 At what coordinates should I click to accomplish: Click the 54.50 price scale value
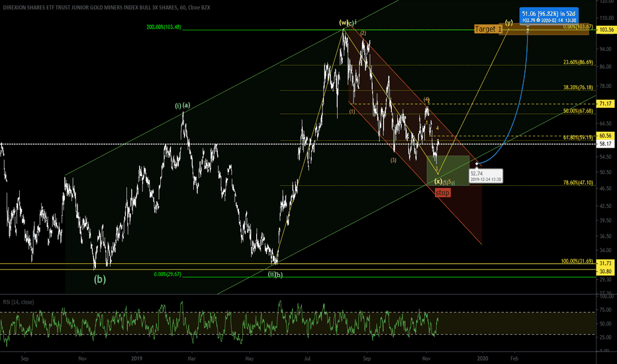pyautogui.click(x=606, y=157)
